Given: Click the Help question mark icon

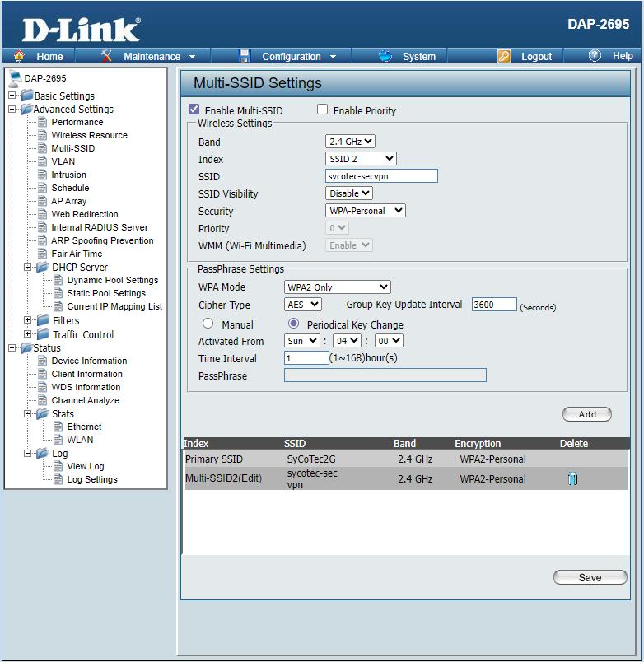Looking at the screenshot, I should point(594,56).
